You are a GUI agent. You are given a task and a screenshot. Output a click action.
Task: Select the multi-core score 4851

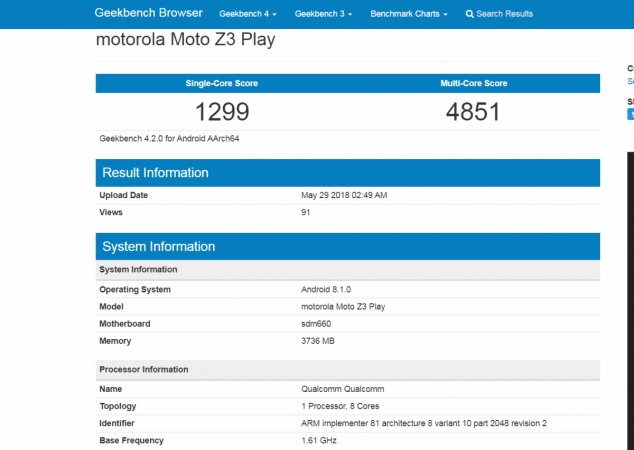[x=473, y=112]
